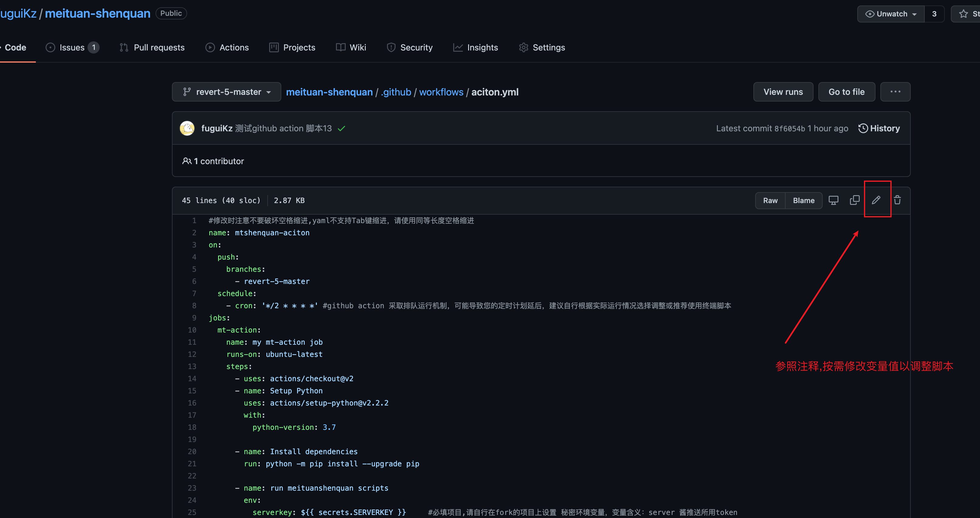
Task: Go to meituan-shenquan root in breadcrumb
Action: (x=329, y=92)
